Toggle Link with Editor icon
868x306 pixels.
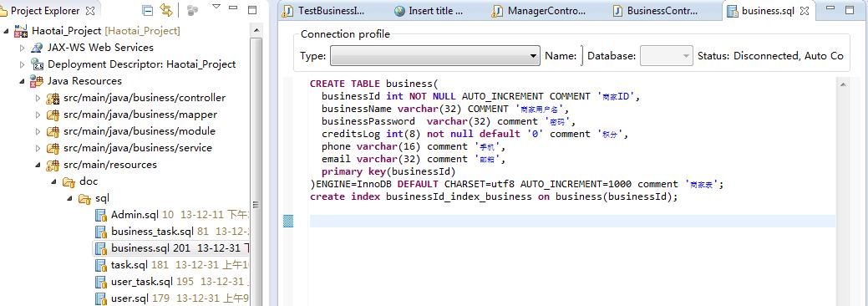point(165,10)
